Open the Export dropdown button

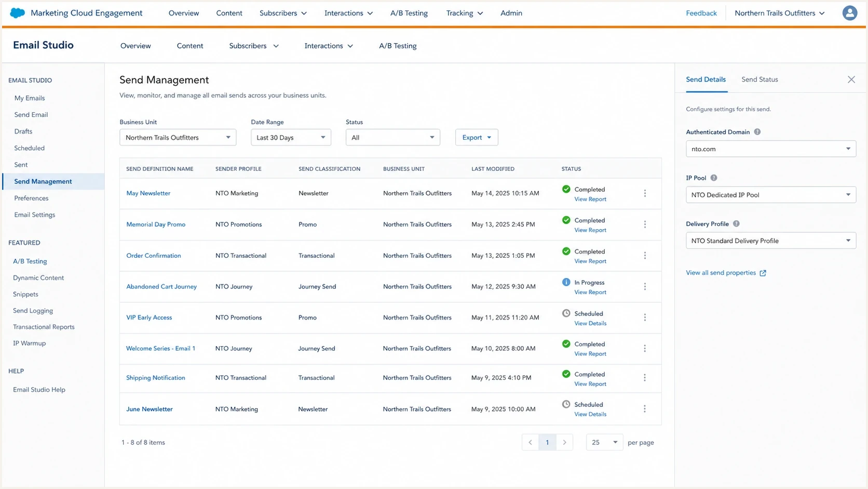[x=477, y=138]
